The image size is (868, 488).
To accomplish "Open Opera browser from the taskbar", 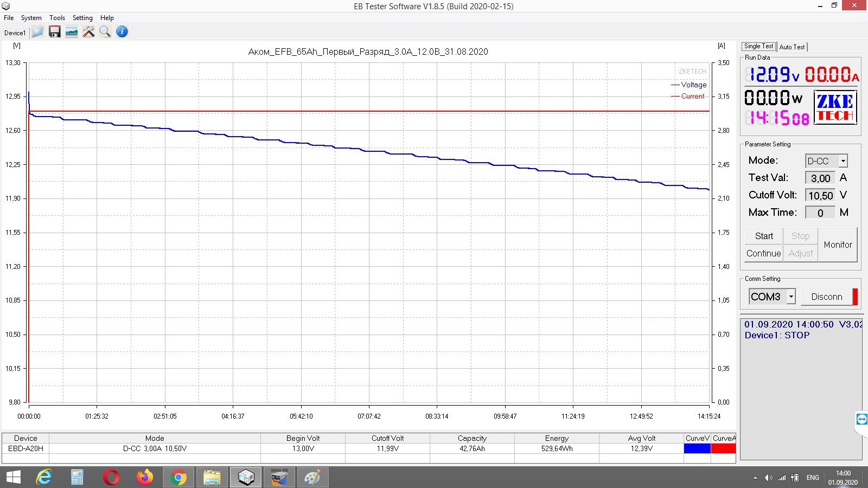I will (x=111, y=477).
